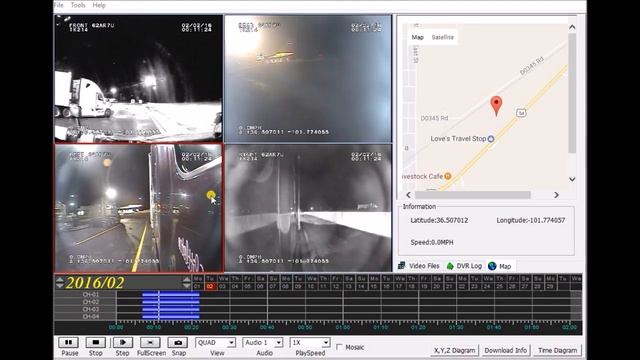Select the bottom-right camera video pane

(x=308, y=208)
